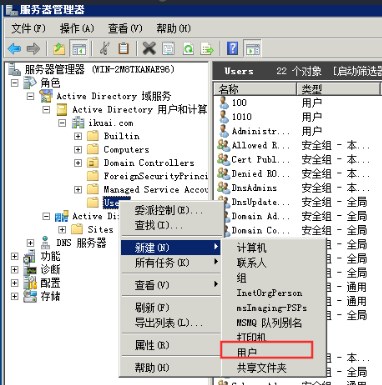Viewport: 382px width, 385px height.
Task: Toggle the show/hide console tree icon
Action: pyautogui.click(x=79, y=49)
